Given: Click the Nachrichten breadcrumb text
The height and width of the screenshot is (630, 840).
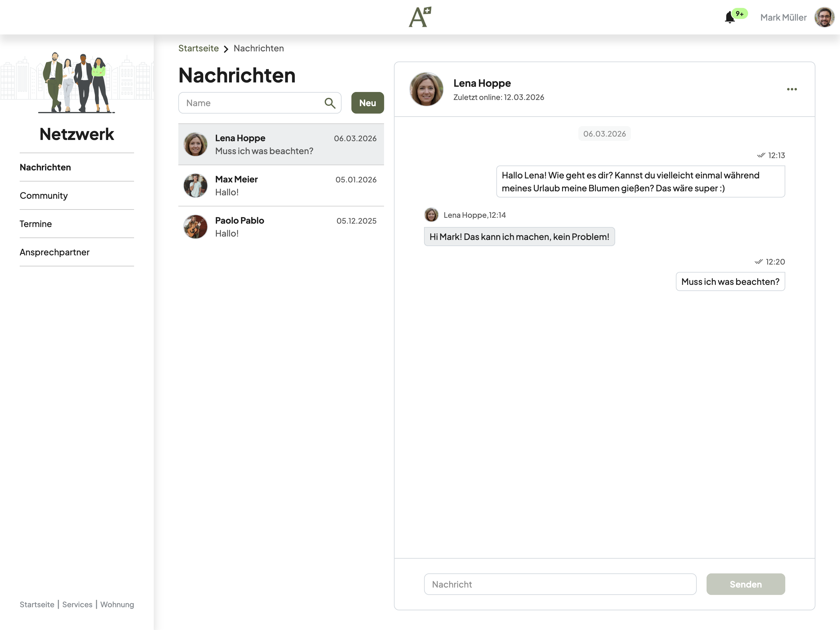Looking at the screenshot, I should point(259,48).
